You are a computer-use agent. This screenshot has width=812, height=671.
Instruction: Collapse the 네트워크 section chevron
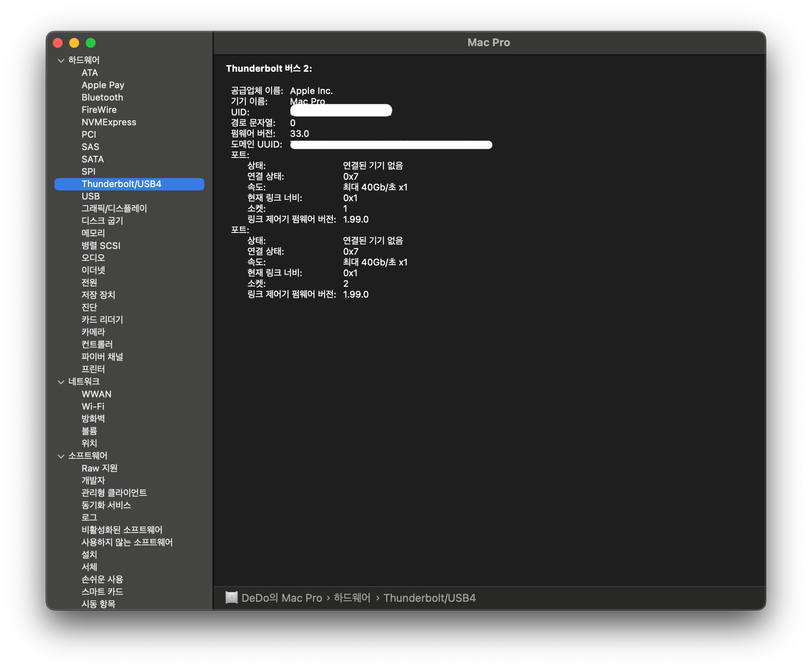coord(61,382)
